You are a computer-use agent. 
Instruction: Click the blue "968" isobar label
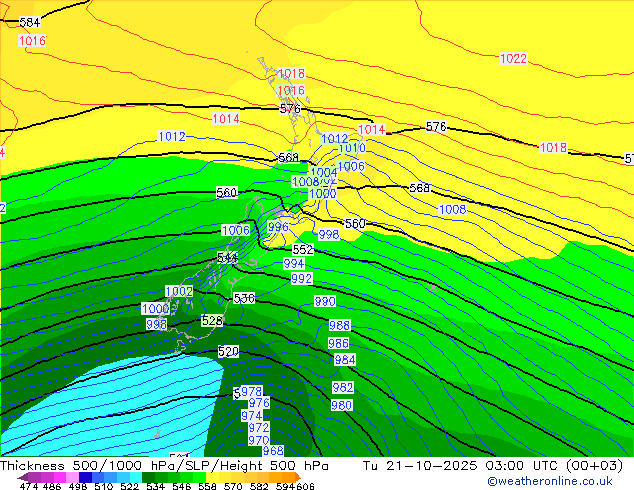click(x=273, y=450)
